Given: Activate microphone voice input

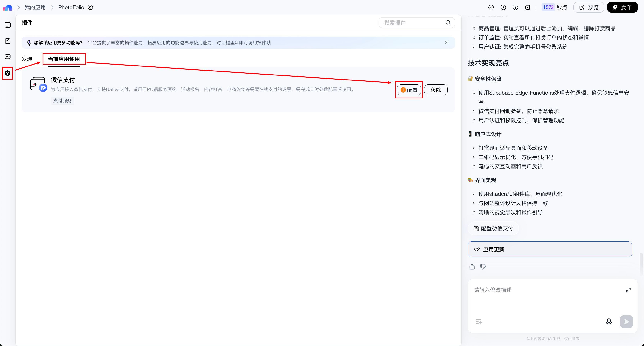Looking at the screenshot, I should click(x=609, y=321).
